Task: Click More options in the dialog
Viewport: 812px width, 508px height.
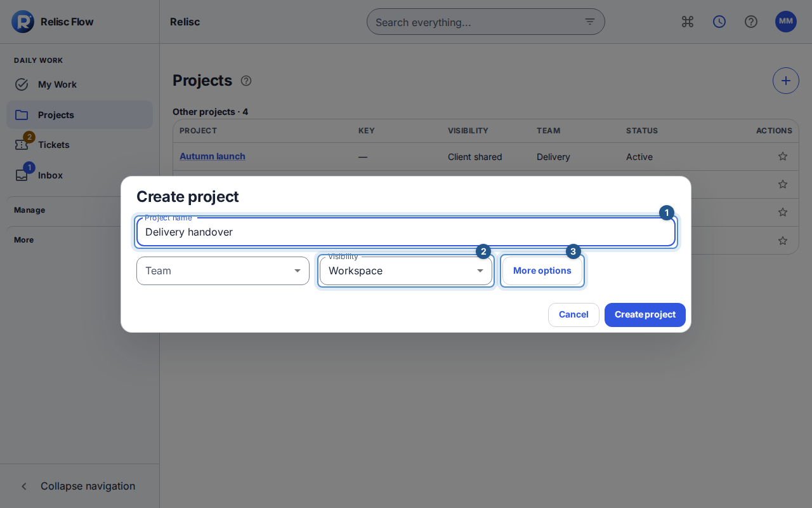Action: pos(542,271)
